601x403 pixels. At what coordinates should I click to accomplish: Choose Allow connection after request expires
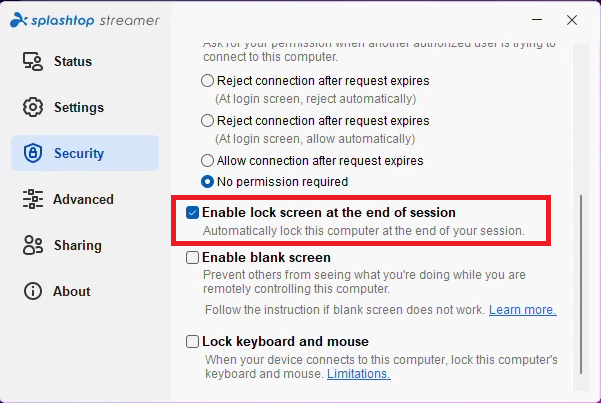pos(208,160)
